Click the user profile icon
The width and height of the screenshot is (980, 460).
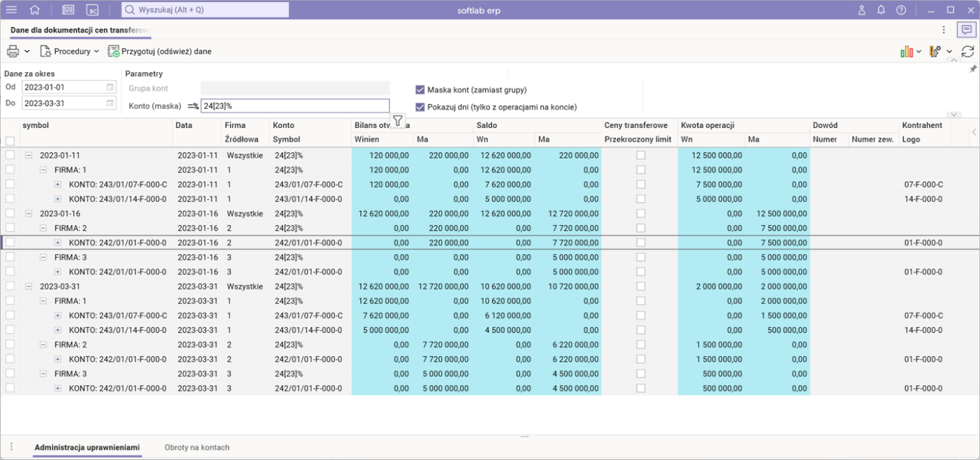pos(862,10)
